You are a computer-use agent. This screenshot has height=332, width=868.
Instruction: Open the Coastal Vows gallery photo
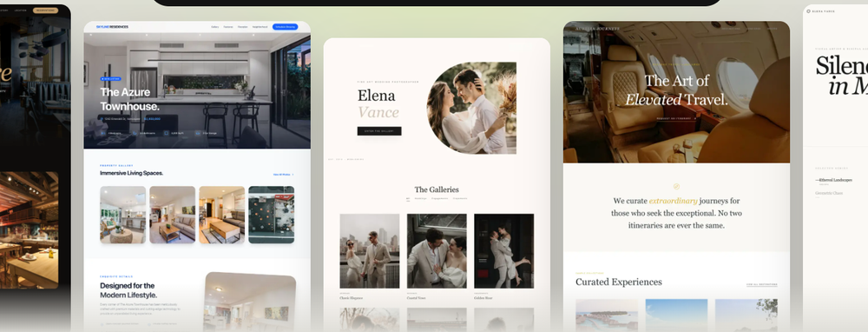(x=437, y=251)
